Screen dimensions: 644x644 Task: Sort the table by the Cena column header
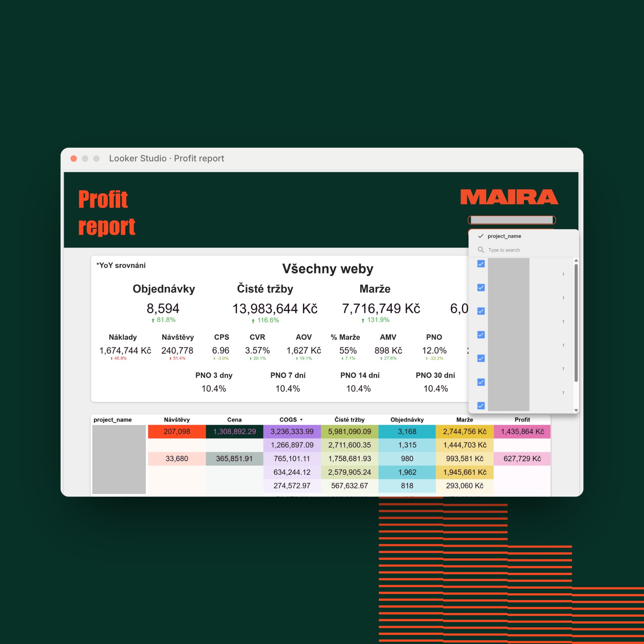click(234, 420)
